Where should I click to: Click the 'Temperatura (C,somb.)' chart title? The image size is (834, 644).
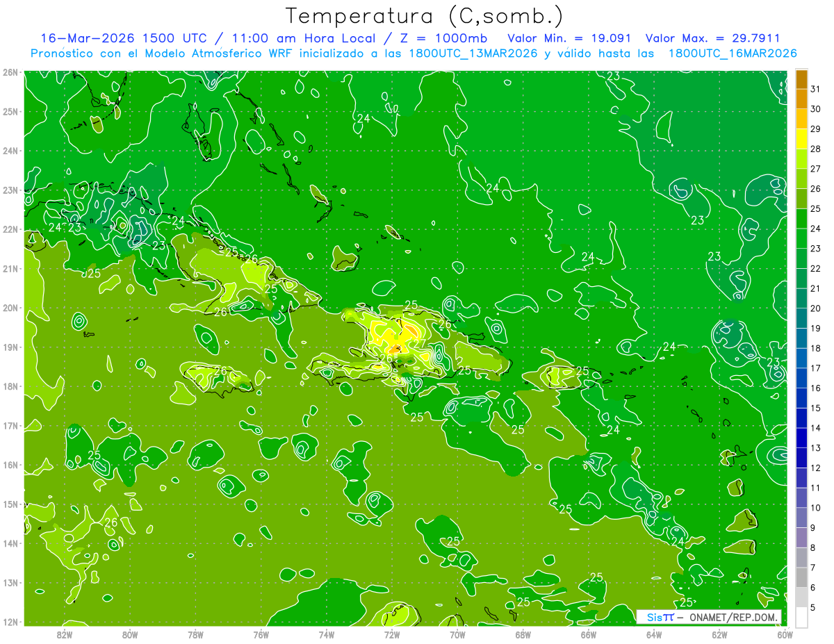[425, 16]
